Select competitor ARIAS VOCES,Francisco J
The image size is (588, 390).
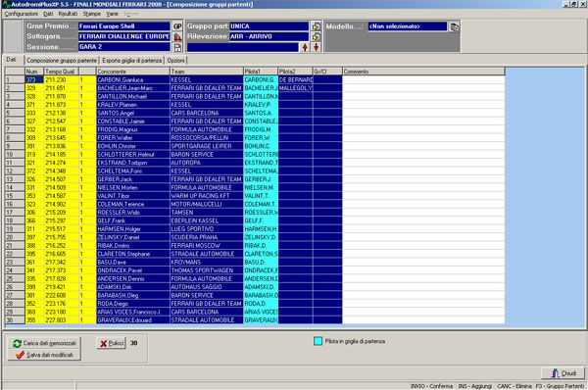click(132, 312)
